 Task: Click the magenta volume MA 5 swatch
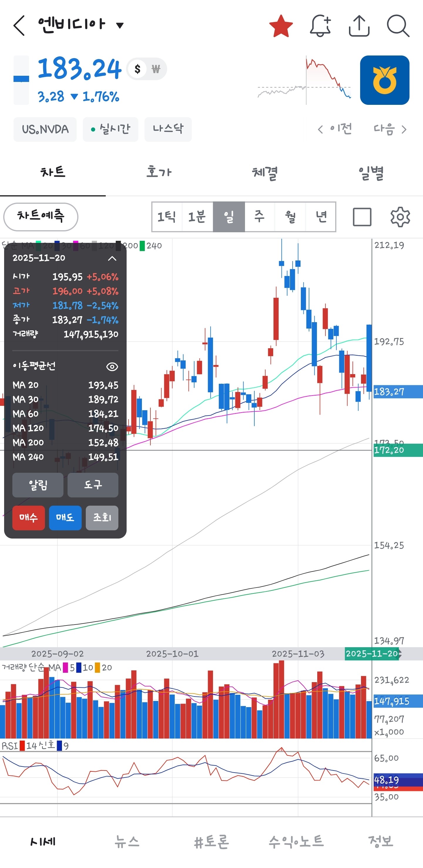point(66,667)
